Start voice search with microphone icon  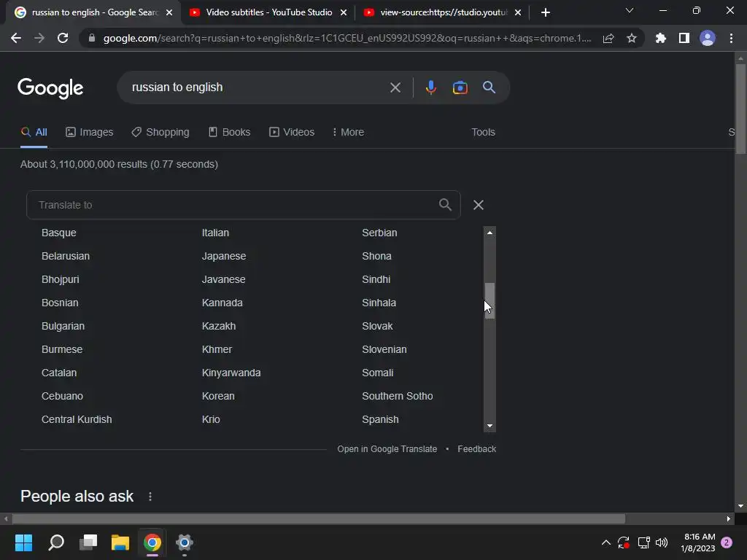[430, 87]
